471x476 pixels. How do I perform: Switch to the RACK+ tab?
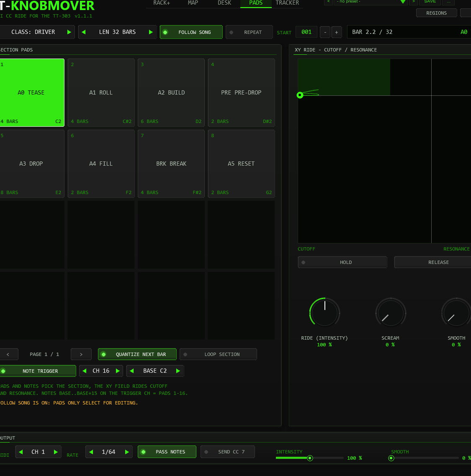click(162, 3)
